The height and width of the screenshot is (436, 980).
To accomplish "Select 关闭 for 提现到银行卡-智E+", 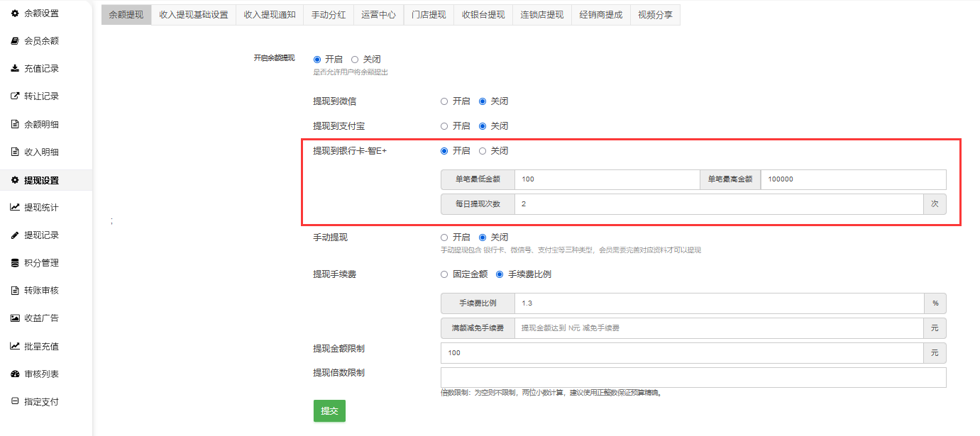I will pos(483,151).
